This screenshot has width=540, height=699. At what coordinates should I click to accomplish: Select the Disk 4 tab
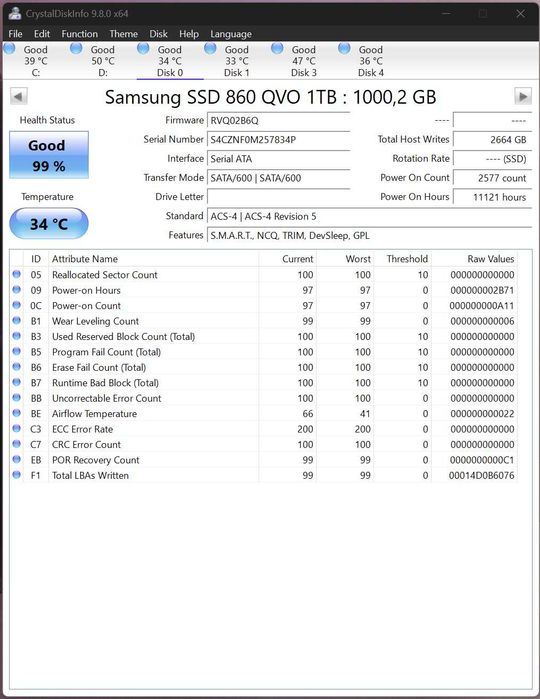tap(371, 61)
